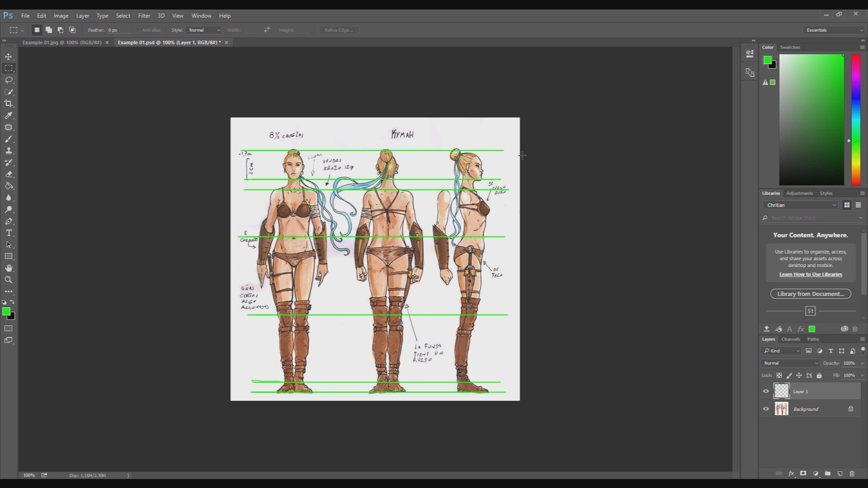The width and height of the screenshot is (868, 488).
Task: Enable Subtract from selection mode
Action: (x=61, y=30)
